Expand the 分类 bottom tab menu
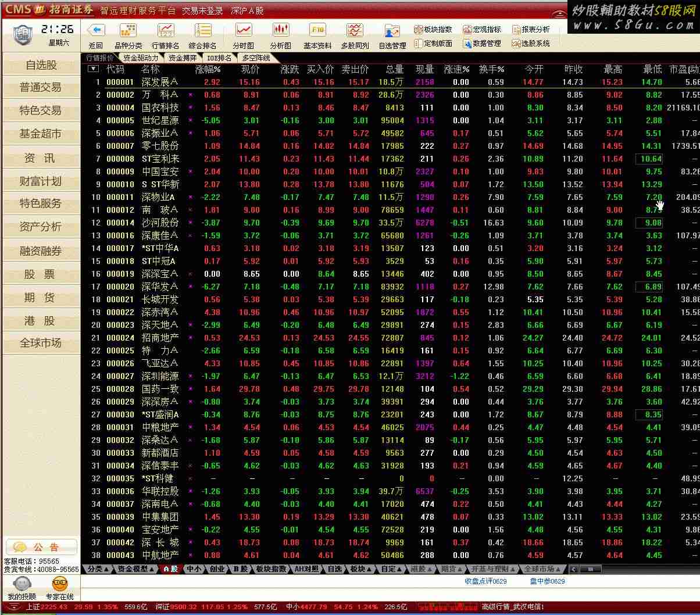This screenshot has height=615, width=700. pos(98,569)
